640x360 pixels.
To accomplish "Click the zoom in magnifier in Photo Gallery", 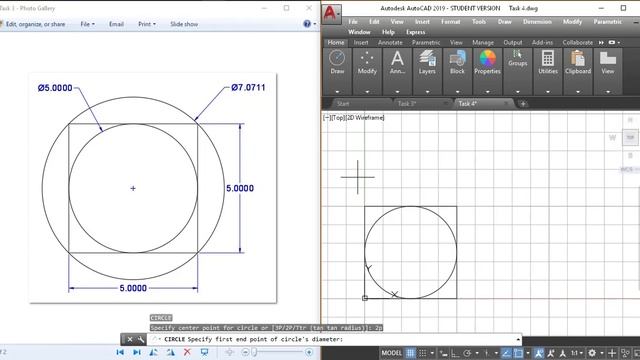I will coord(309,352).
